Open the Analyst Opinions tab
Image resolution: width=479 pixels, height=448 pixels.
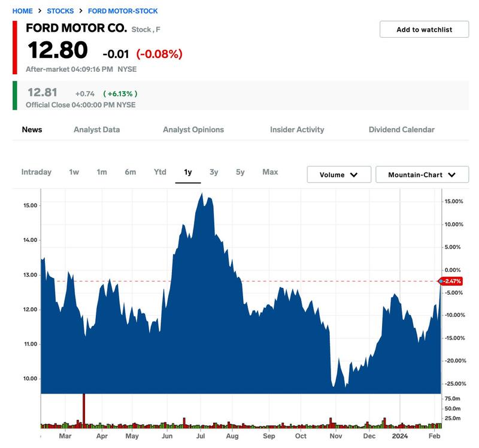(193, 129)
